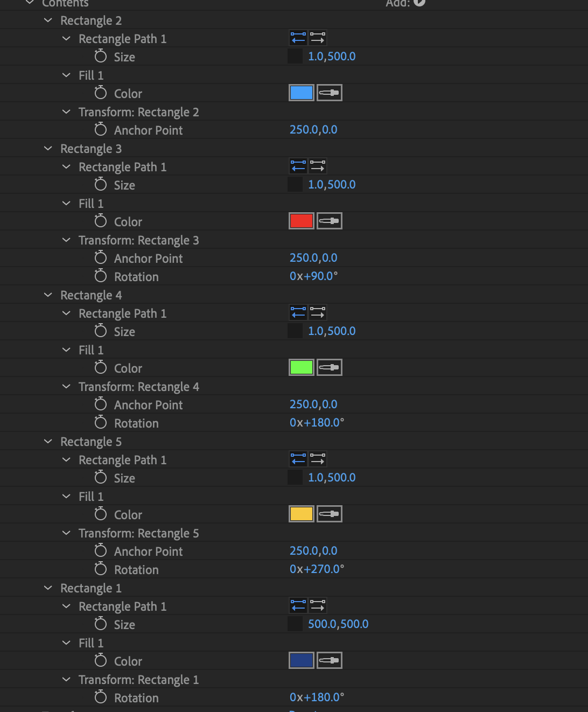Click Rectangle 4's Rotation value 0x+180.0°

[x=317, y=422]
